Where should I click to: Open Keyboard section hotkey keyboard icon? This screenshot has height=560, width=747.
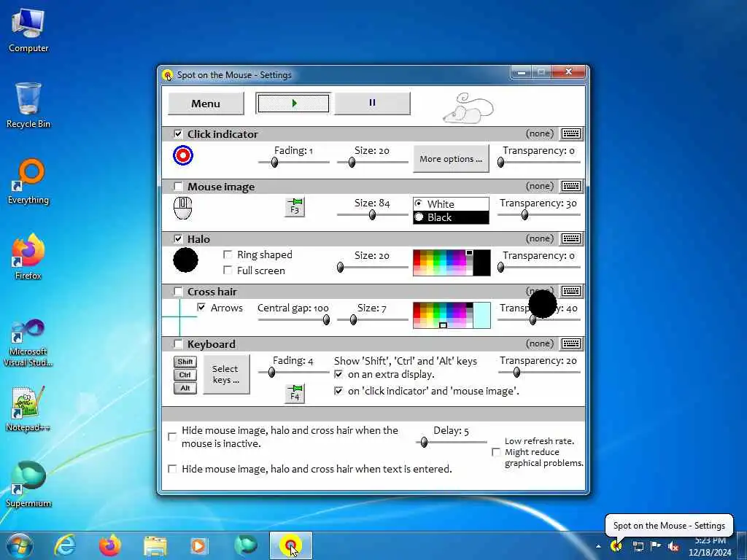click(570, 343)
